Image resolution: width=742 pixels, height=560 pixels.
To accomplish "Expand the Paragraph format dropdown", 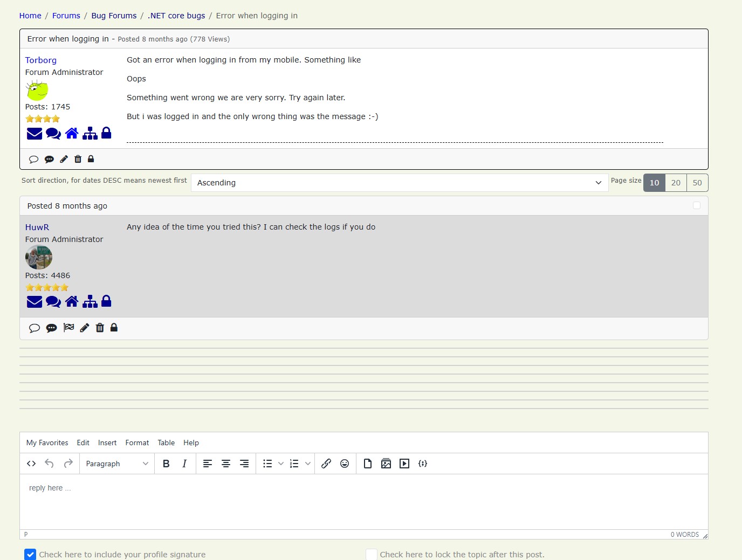I will (x=117, y=464).
